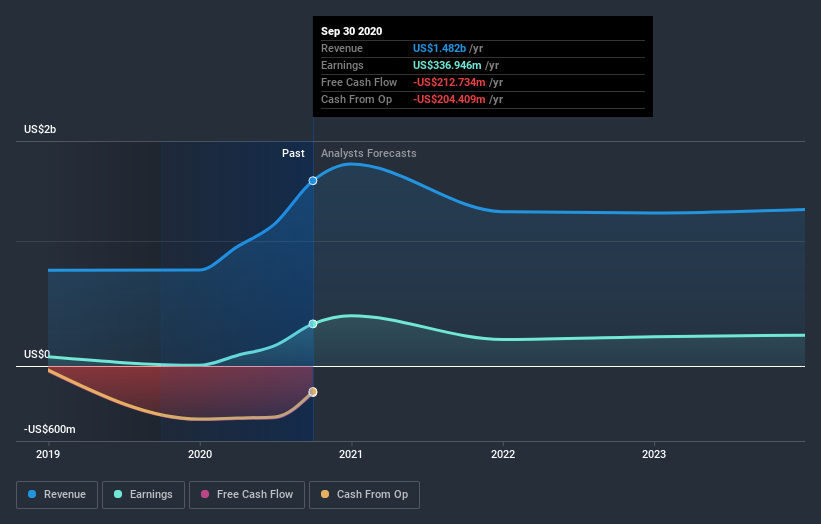The height and width of the screenshot is (524, 821).
Task: Click the Revenue row label in tooltip
Action: click(x=342, y=48)
